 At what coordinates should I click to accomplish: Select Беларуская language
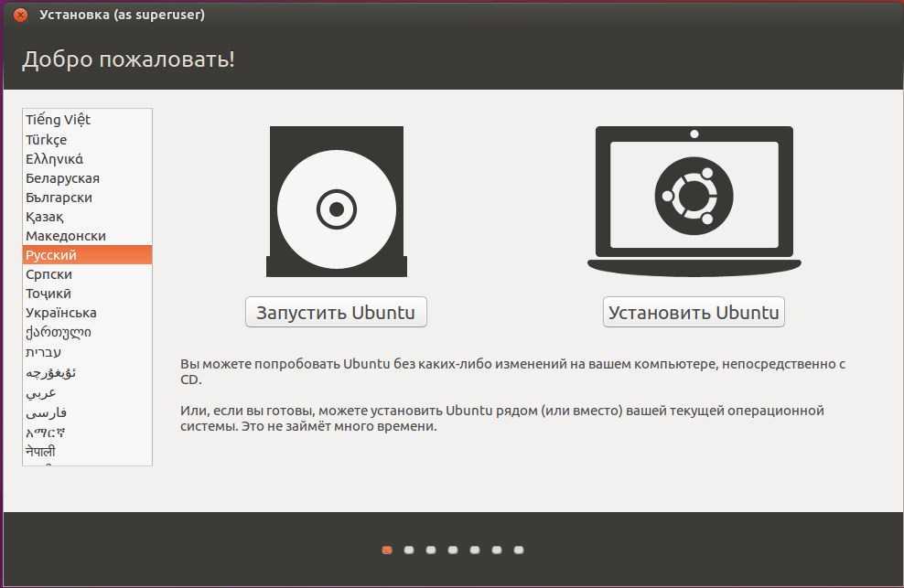pos(87,178)
